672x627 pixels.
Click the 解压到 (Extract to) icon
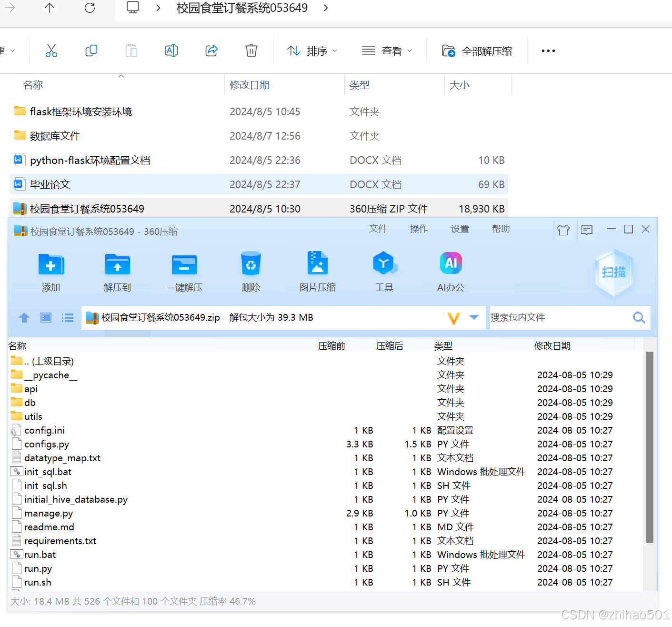(117, 264)
